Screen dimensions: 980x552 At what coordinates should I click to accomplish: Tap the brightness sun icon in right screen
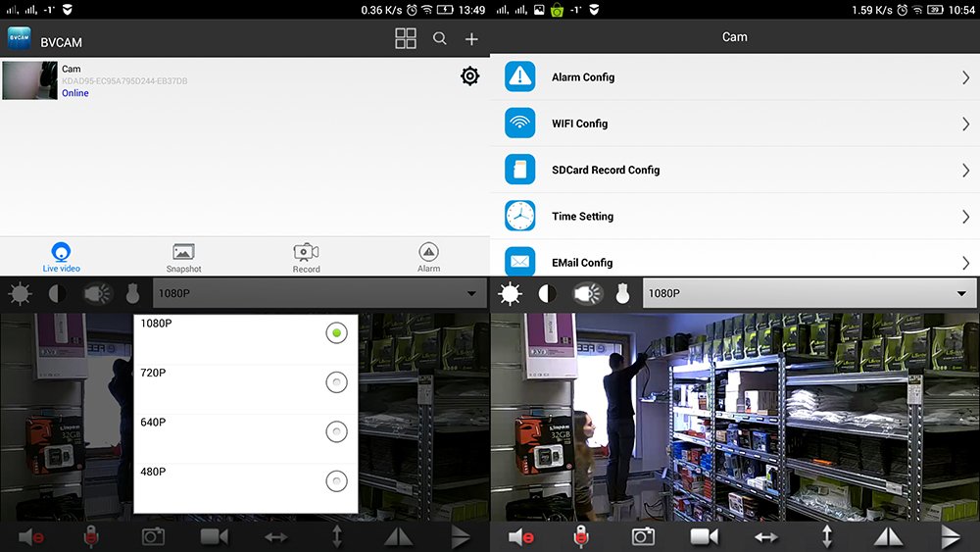click(x=510, y=293)
